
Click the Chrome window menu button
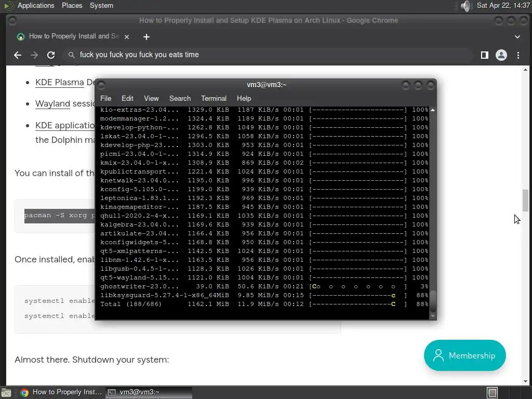[12, 21]
